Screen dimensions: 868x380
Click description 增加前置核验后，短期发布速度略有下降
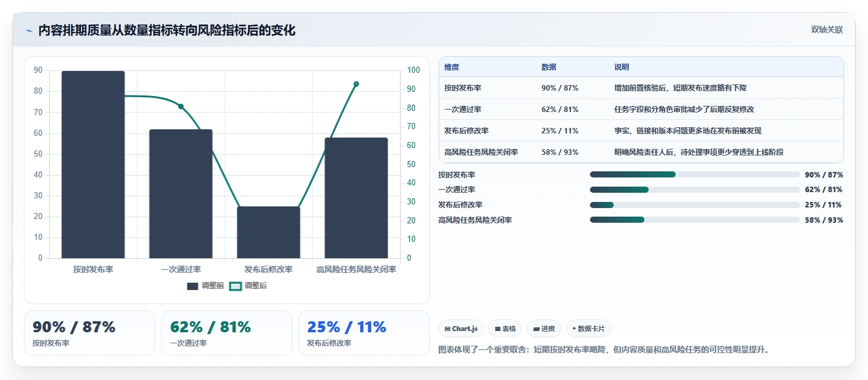pyautogui.click(x=681, y=88)
